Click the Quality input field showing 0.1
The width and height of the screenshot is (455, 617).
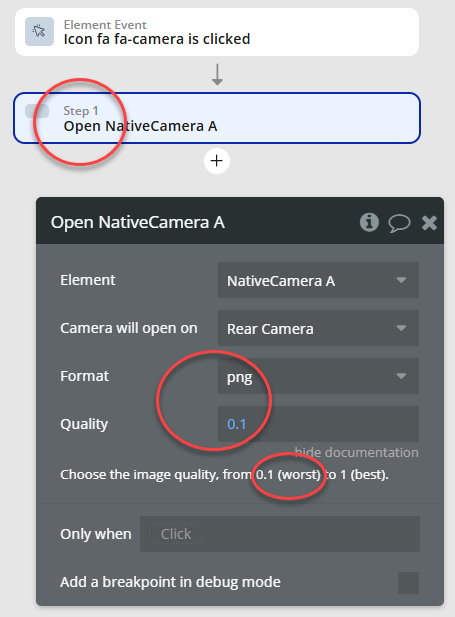click(318, 424)
